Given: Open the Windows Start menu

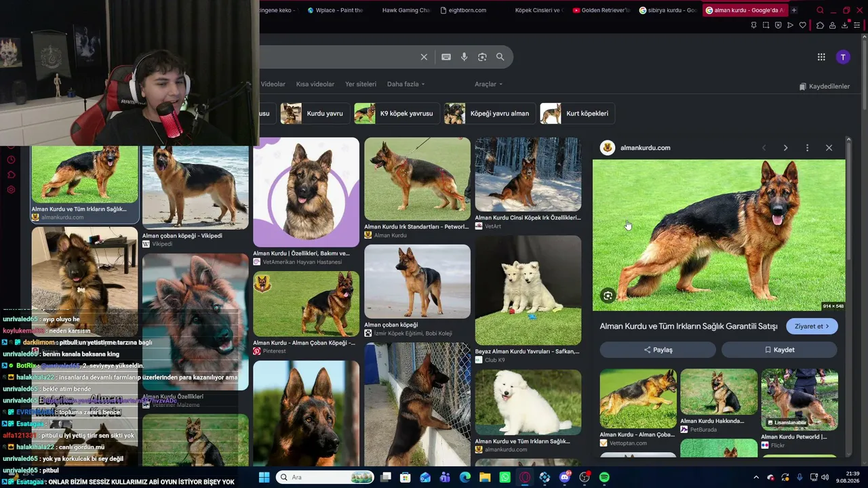Looking at the screenshot, I should (x=264, y=477).
